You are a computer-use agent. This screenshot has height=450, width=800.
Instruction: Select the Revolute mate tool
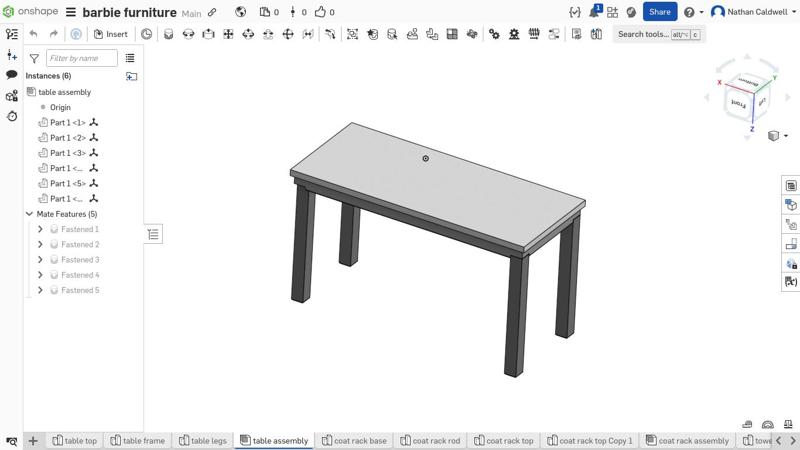pos(188,34)
